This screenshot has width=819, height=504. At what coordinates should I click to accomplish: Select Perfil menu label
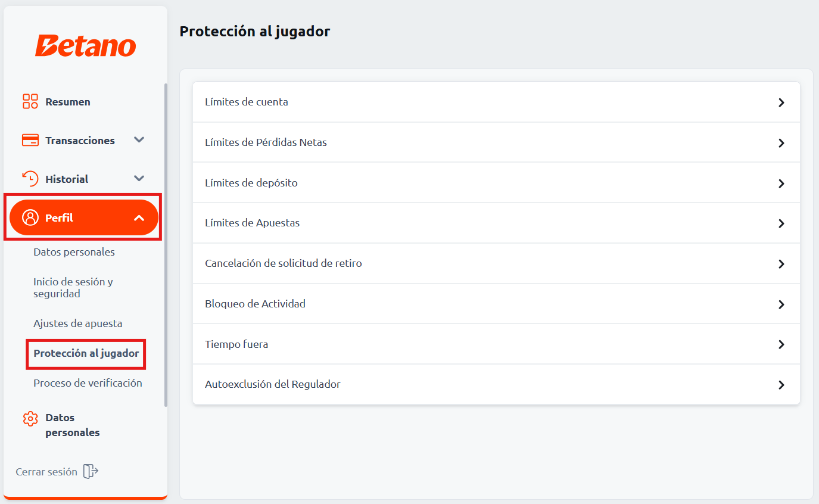(x=59, y=218)
